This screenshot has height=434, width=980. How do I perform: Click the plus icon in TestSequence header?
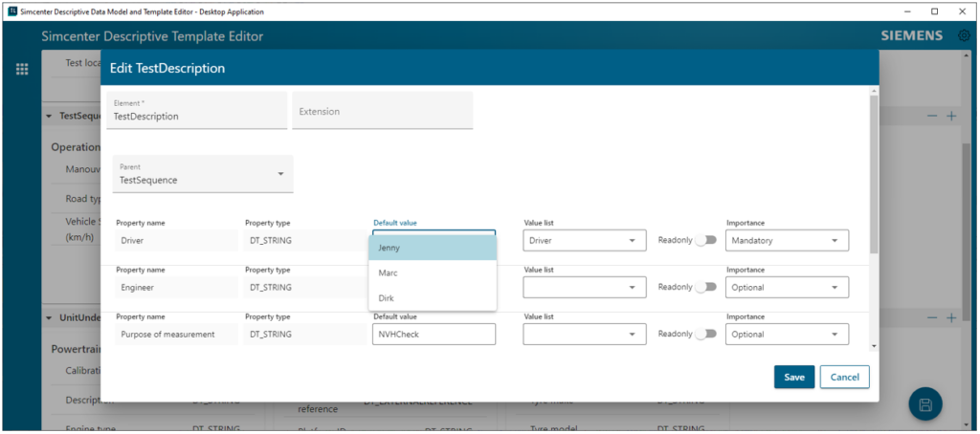[x=951, y=116]
